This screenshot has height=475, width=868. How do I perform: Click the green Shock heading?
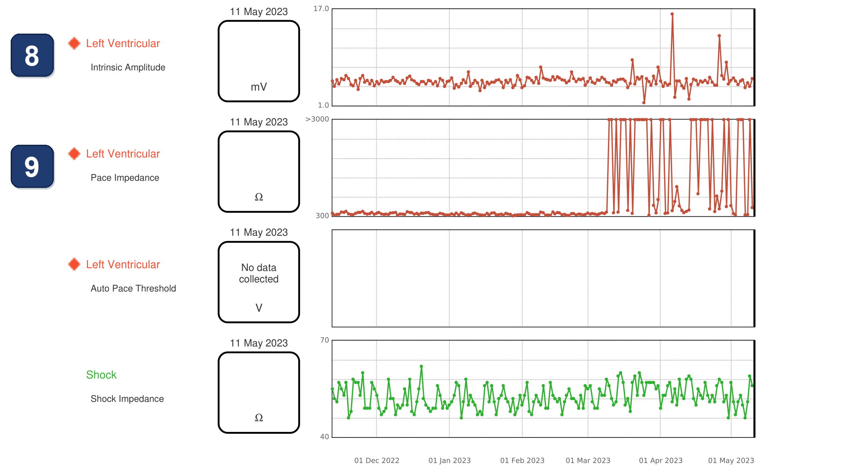click(101, 375)
